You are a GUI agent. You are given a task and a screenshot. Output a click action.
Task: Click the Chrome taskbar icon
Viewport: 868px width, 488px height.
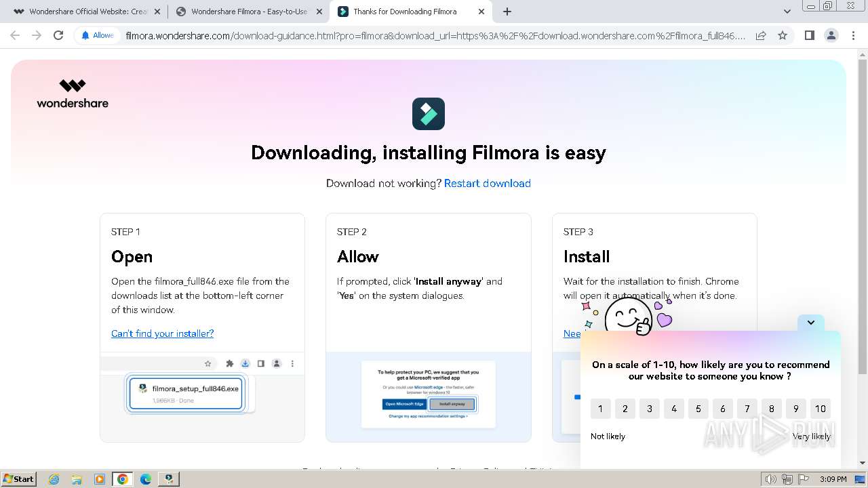(x=123, y=479)
